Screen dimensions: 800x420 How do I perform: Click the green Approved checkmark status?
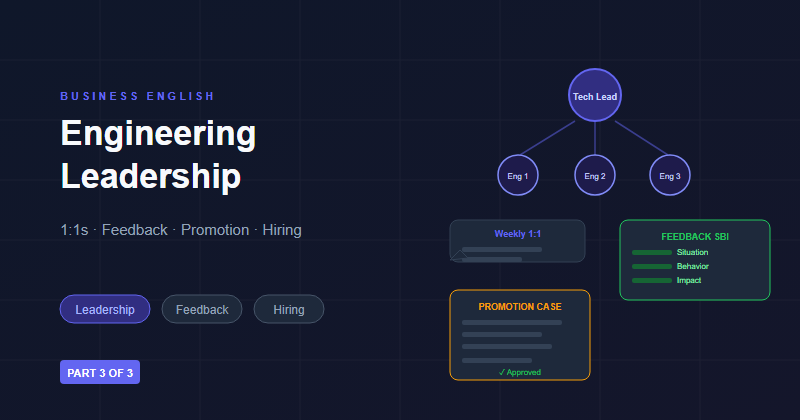tap(520, 372)
